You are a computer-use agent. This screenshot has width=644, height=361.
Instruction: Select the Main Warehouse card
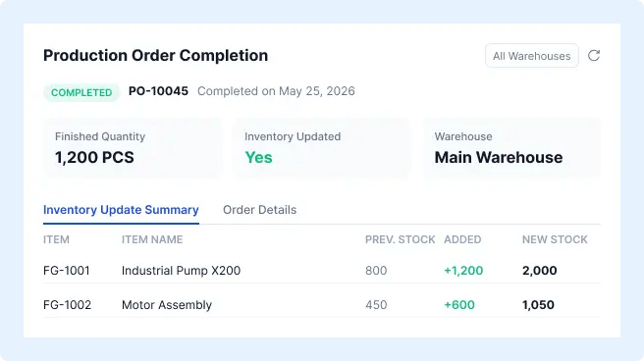pos(511,148)
